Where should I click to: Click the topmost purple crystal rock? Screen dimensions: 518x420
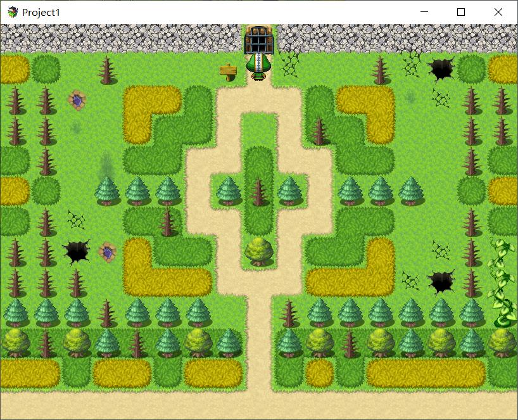coord(77,100)
